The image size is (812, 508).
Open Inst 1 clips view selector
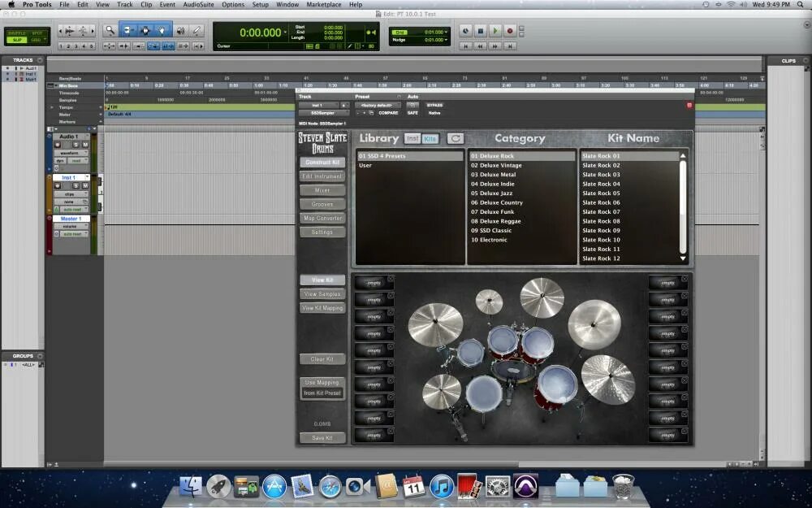pos(71,194)
